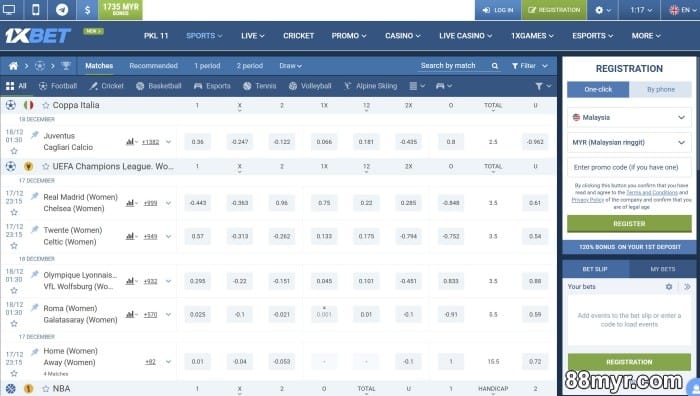700x396 pixels.
Task: Click the green REGISTER button
Action: [x=629, y=224]
